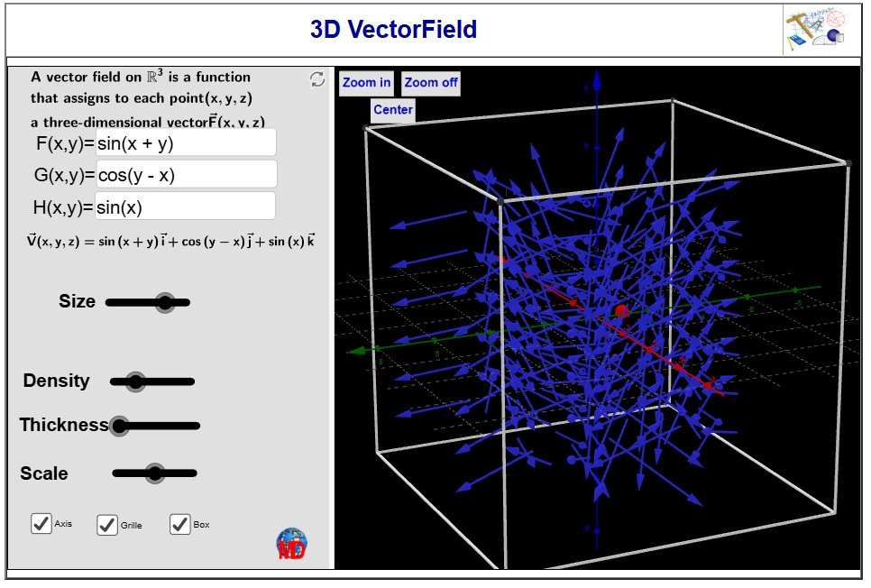The image size is (871, 588).
Task: Click the F(x,y) input field with sin(x + y)
Action: pos(185,142)
